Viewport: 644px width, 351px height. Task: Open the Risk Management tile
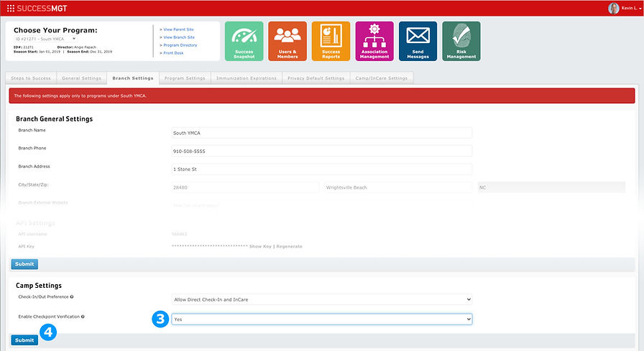point(461,42)
